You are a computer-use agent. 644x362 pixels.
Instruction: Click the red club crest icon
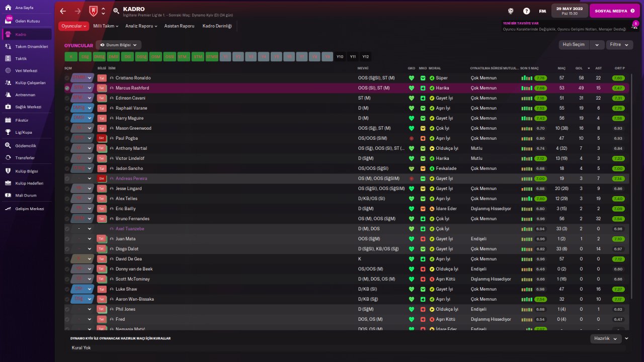pos(93,11)
